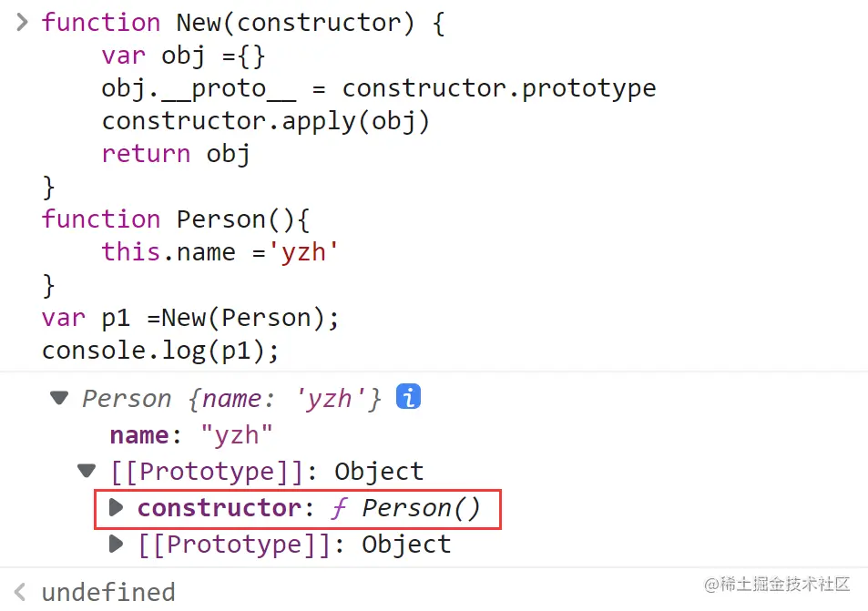Click the first [[Prototype]] label
The width and height of the screenshot is (868, 611).
point(207,472)
